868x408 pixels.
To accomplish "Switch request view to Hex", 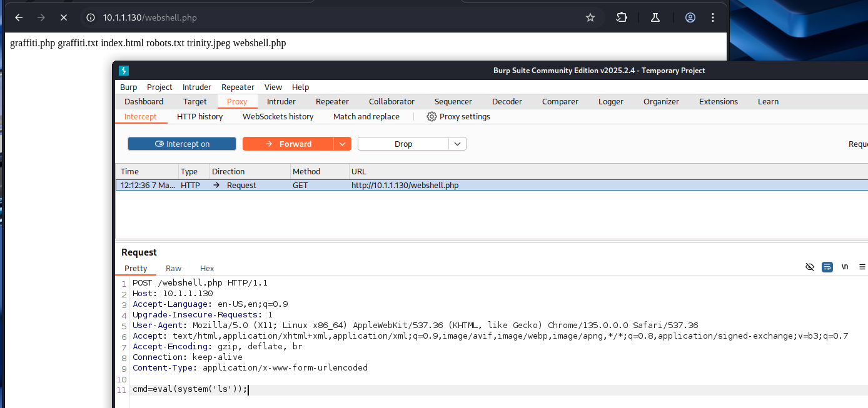I will (207, 268).
